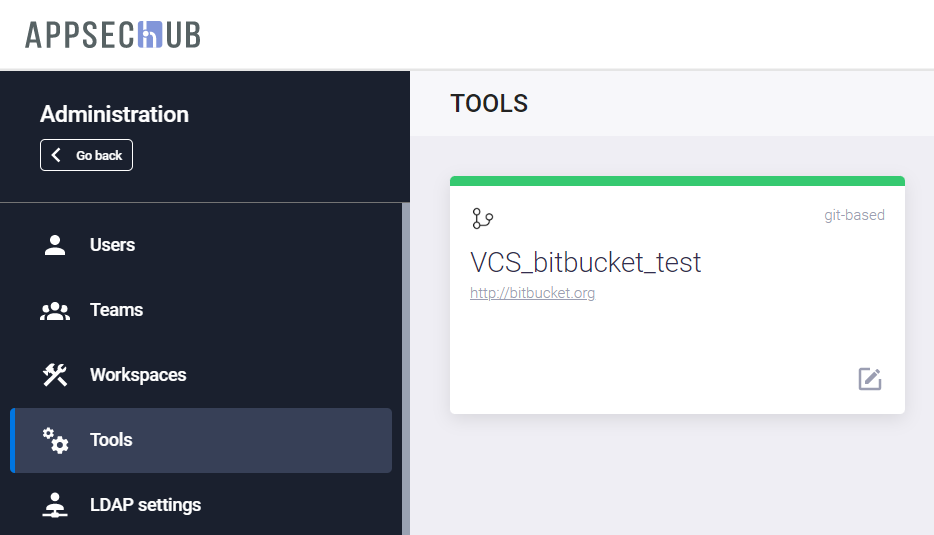Click the TOOLS page heading
The image size is (934, 535).
(x=489, y=103)
